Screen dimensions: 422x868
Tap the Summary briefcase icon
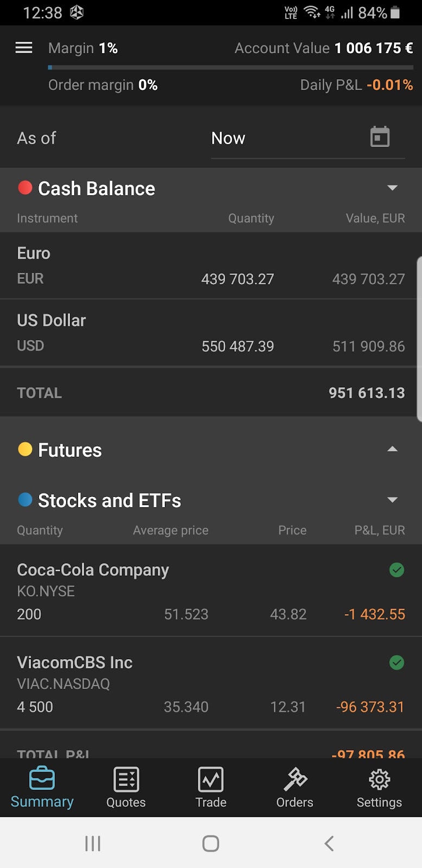(x=42, y=779)
